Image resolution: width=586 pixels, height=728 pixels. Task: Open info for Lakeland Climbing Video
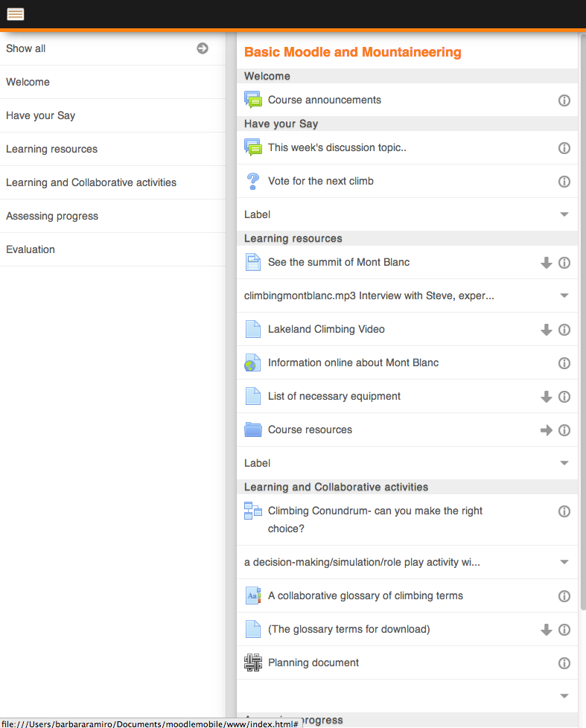564,330
